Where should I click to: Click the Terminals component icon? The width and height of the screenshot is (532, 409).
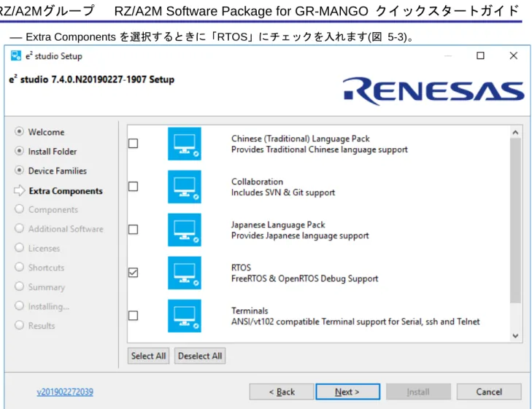click(184, 316)
